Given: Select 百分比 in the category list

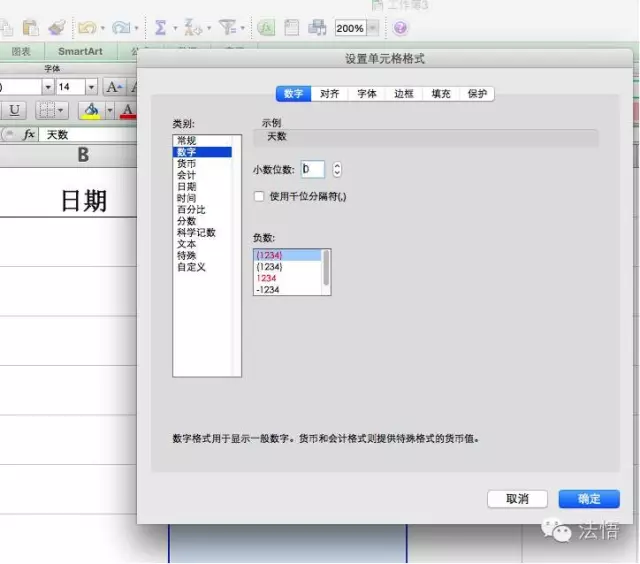Looking at the screenshot, I should pos(202,209).
